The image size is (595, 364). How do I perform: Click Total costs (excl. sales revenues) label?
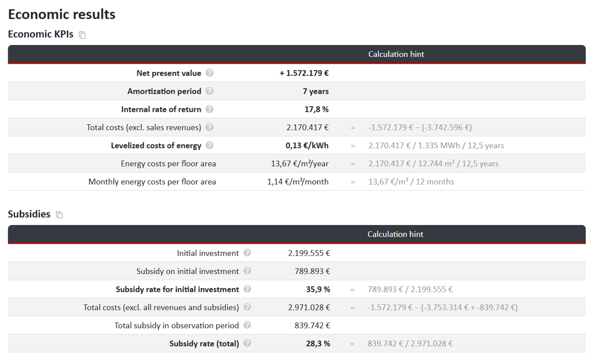pos(144,127)
